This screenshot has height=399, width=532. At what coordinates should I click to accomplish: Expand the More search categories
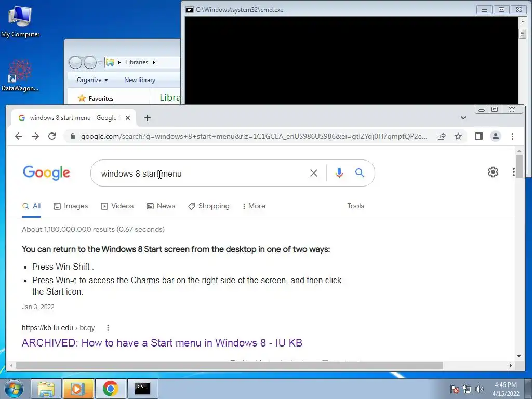tap(254, 206)
